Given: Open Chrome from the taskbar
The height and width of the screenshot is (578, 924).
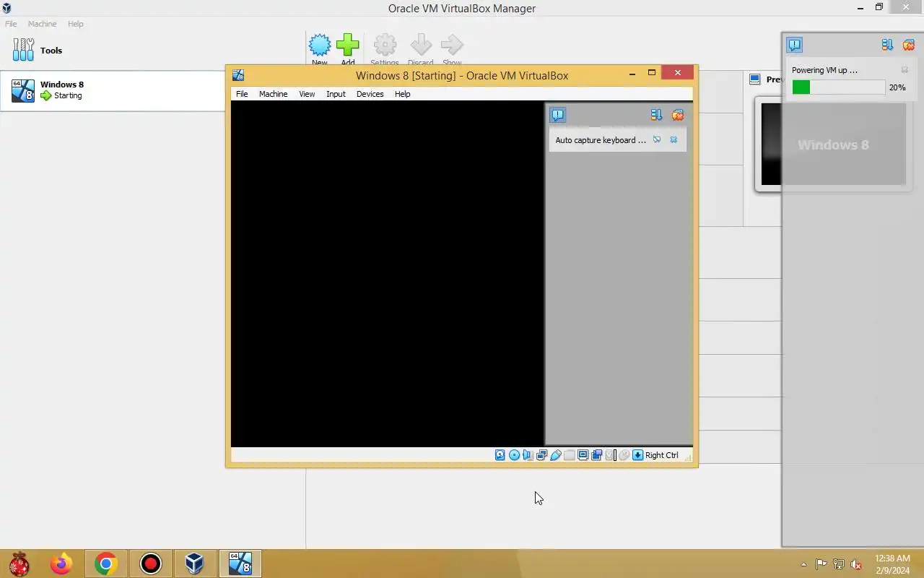Looking at the screenshot, I should (x=106, y=564).
